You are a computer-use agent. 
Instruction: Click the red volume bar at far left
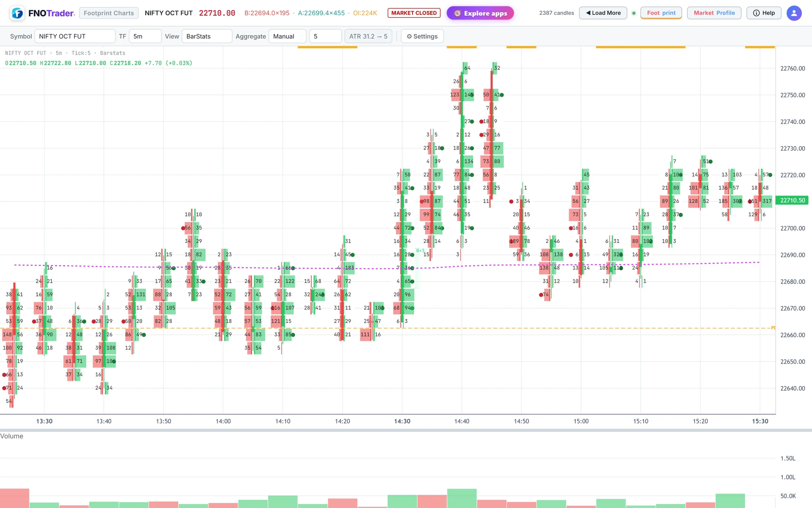tap(14, 498)
